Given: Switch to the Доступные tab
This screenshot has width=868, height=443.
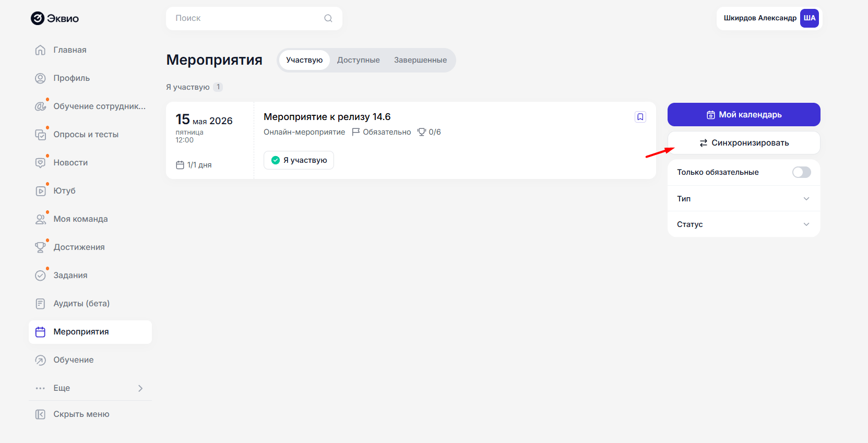Looking at the screenshot, I should (x=359, y=60).
